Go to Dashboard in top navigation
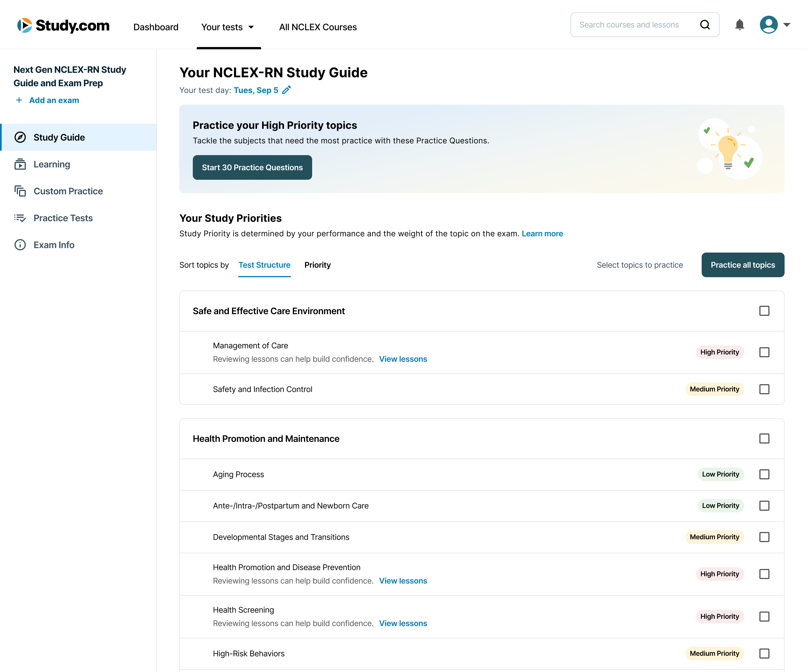Viewport: 807px width, 672px height. click(156, 27)
